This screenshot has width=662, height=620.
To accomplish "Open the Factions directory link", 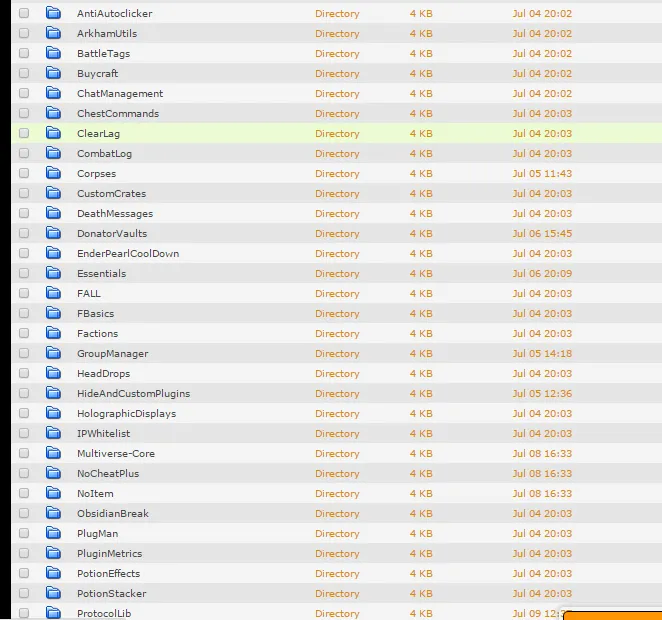I will point(98,333).
